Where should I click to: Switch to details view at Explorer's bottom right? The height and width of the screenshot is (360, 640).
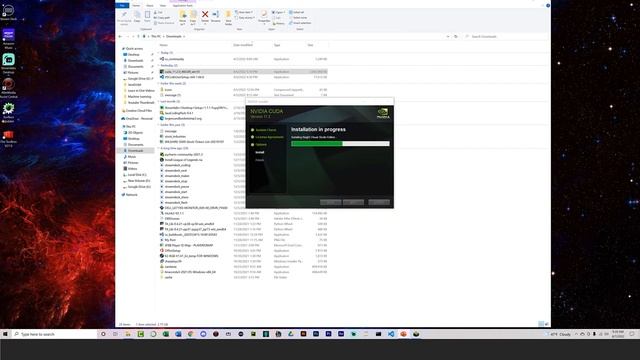(x=541, y=324)
